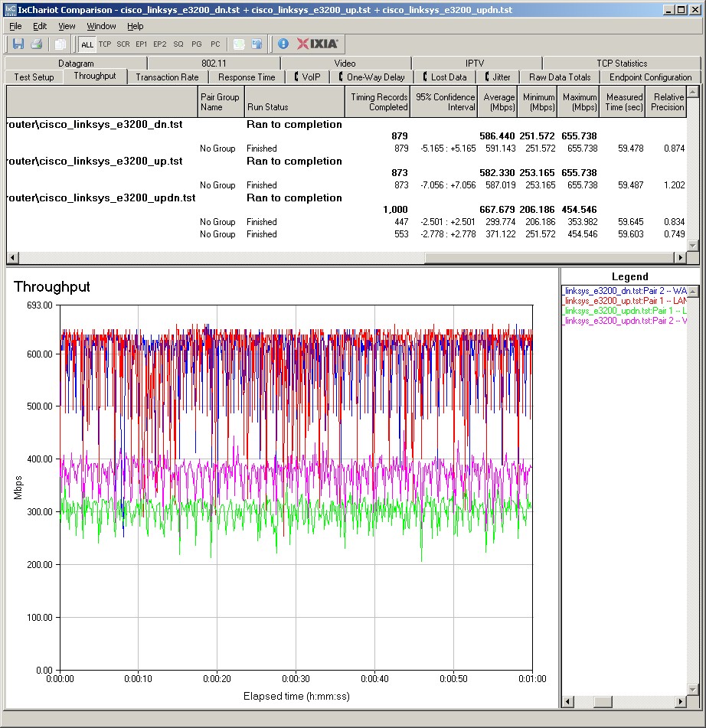The height and width of the screenshot is (728, 706).
Task: Select the cisco_linksys_e3200_dn.tst row
Action: coord(346,125)
